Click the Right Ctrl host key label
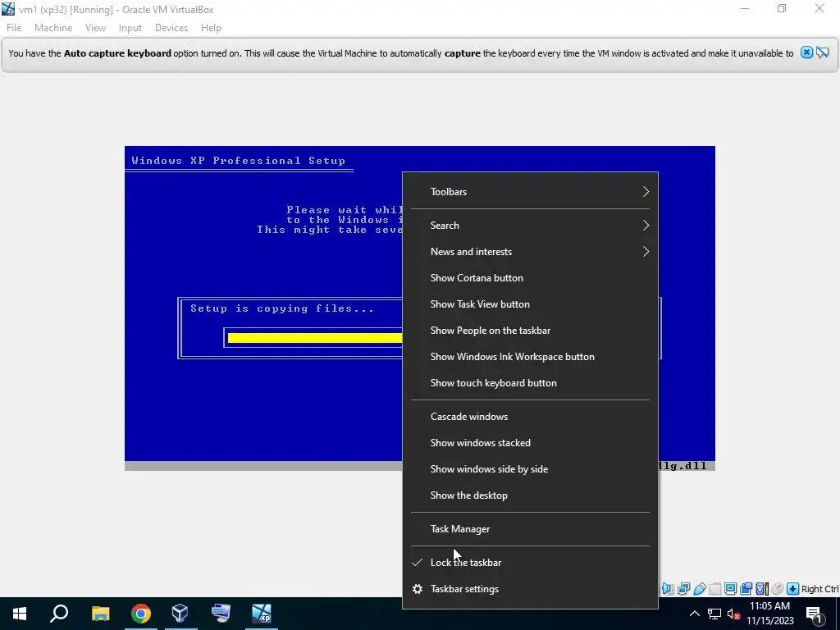 click(819, 589)
